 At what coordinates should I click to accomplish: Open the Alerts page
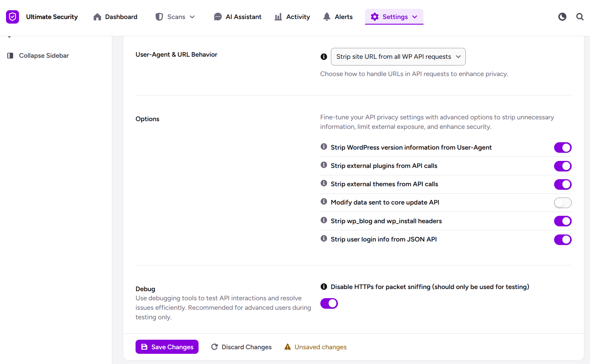[338, 17]
